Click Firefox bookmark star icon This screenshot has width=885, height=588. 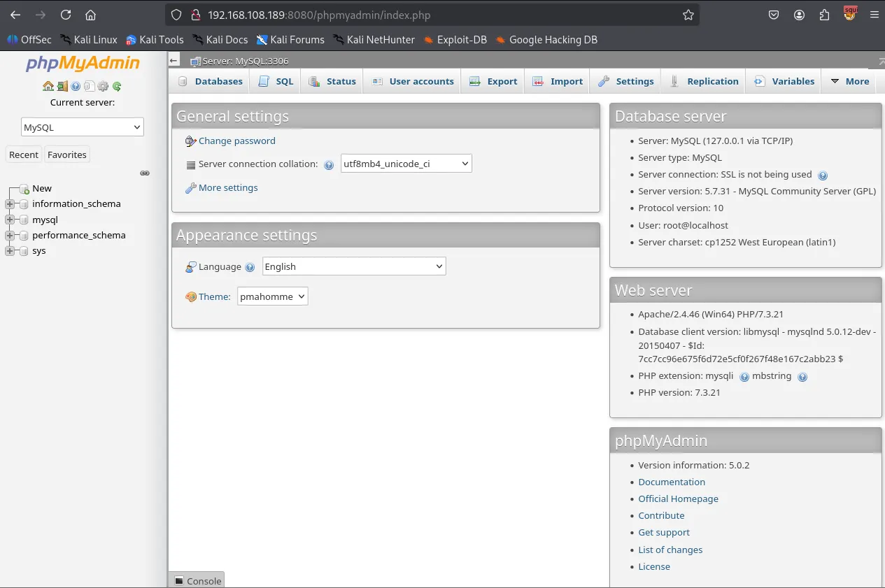pyautogui.click(x=688, y=15)
